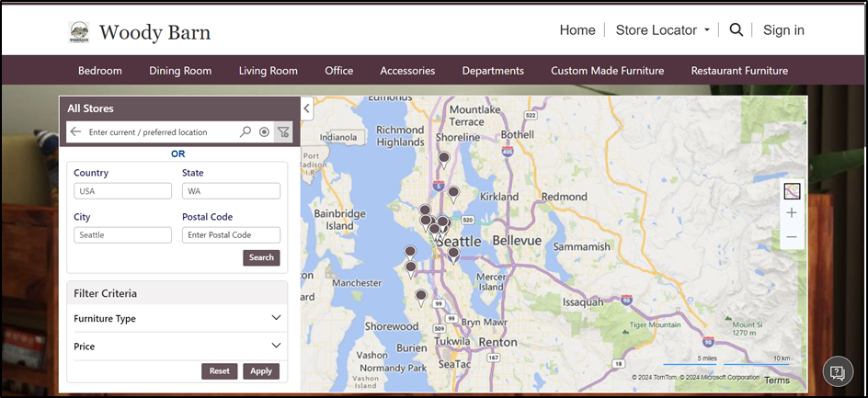Click the Woody Barn logo
The image size is (868, 398).
click(x=80, y=33)
